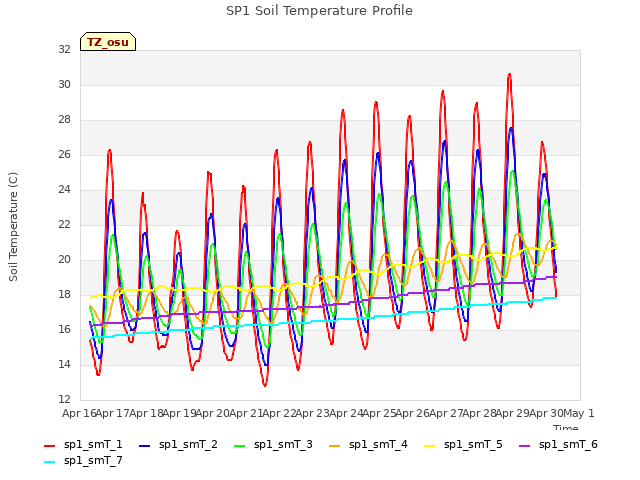The image size is (640, 480).
Task: Click the 20 y-axis tick label
Action: coord(64,260)
